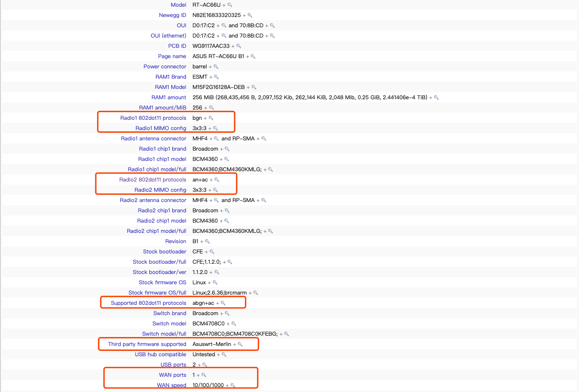Click the plus sign in the WAN ports row
This screenshot has height=392, width=579.
pyautogui.click(x=199, y=375)
